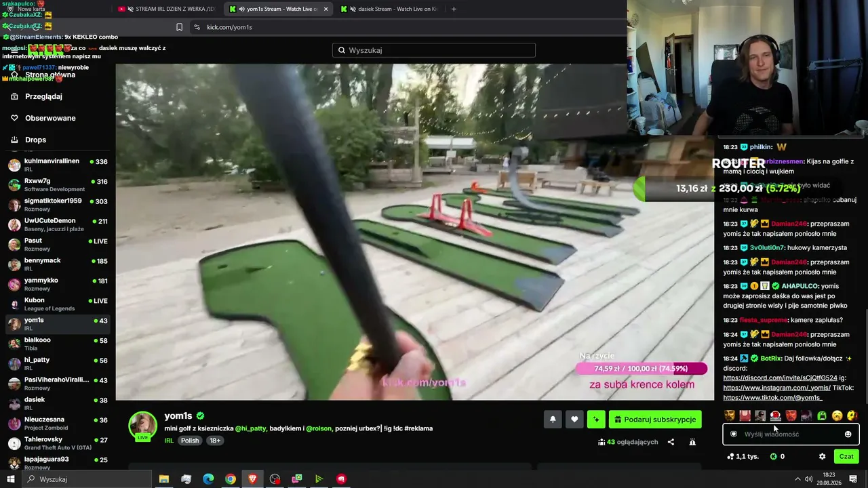Screen dimensions: 868x488
Task: Open Brave browser from the taskbar
Action: tap(252, 479)
